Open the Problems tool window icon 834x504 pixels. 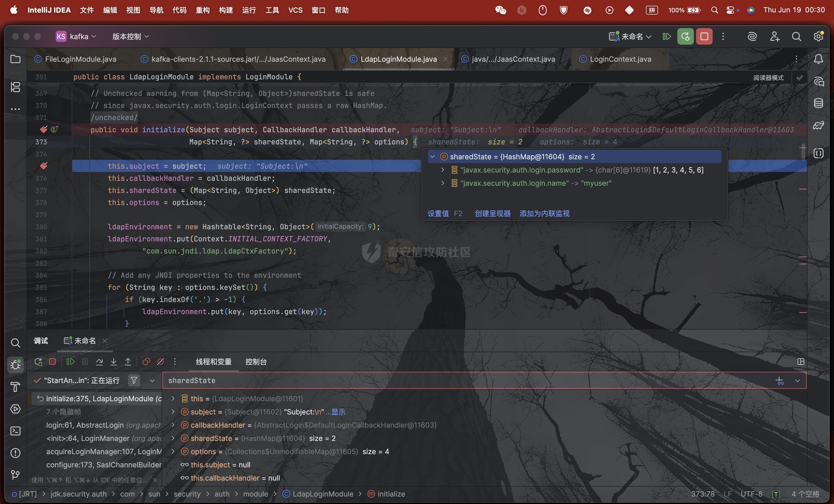(x=15, y=452)
